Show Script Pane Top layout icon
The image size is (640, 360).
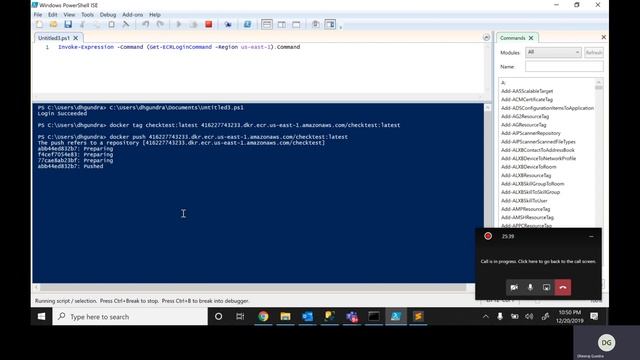pyautogui.click(x=267, y=24)
